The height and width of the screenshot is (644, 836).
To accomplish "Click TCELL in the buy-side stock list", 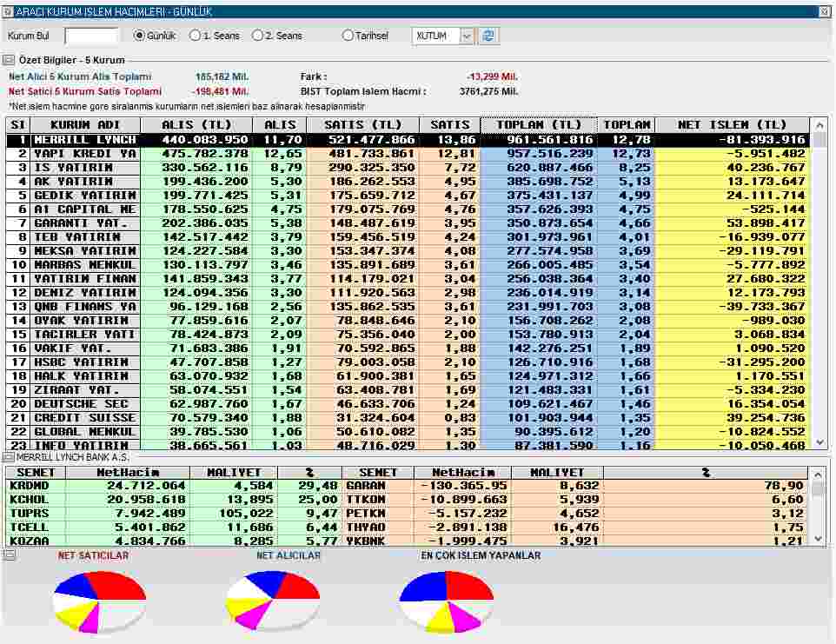I will coord(30,527).
